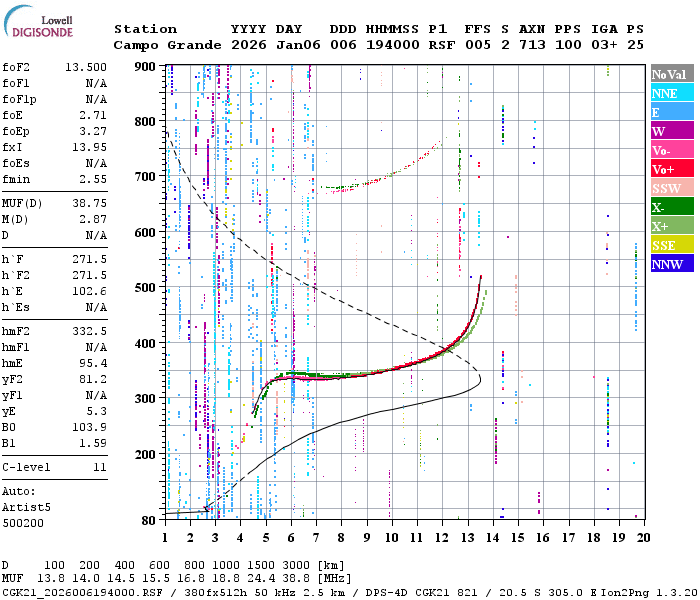Select the X- dark green legend entry

pos(671,208)
